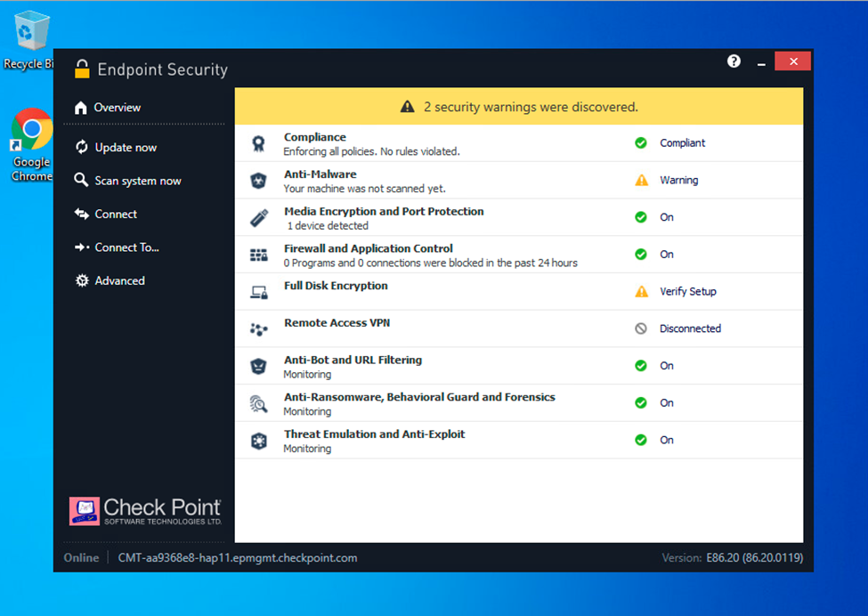Open the Anti-Malware blade title

(x=320, y=174)
